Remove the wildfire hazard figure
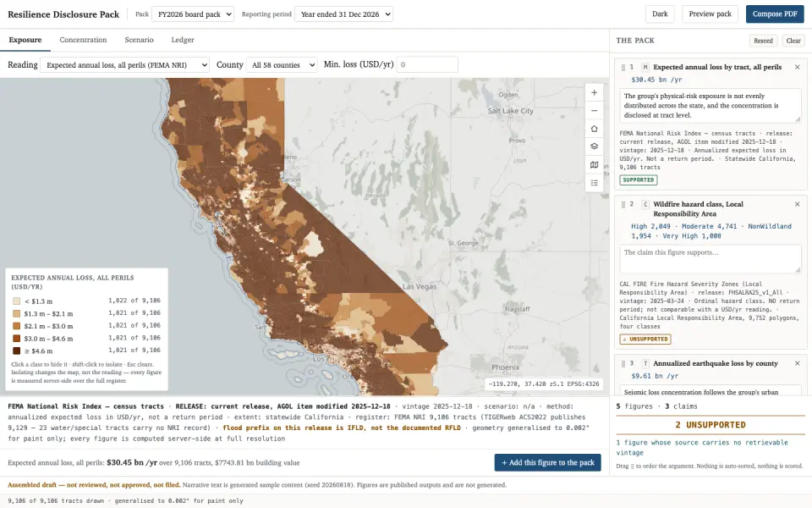This screenshot has width=812, height=508. coord(797,204)
